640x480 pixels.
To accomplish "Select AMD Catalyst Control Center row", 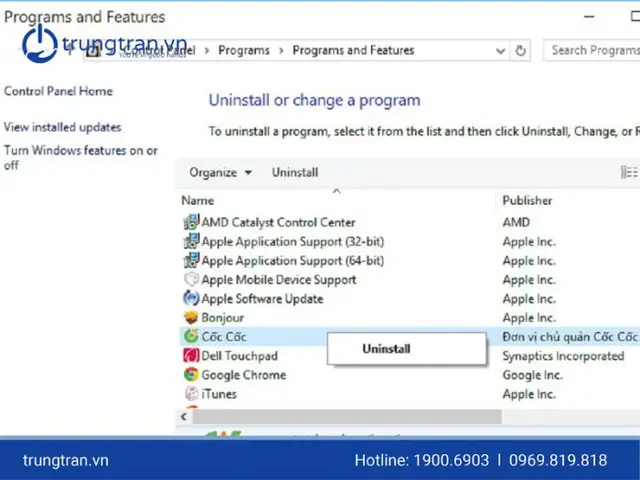I will (x=278, y=222).
